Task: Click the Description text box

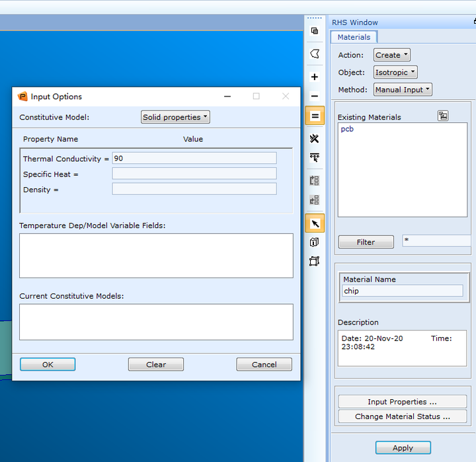Action: pos(402,348)
